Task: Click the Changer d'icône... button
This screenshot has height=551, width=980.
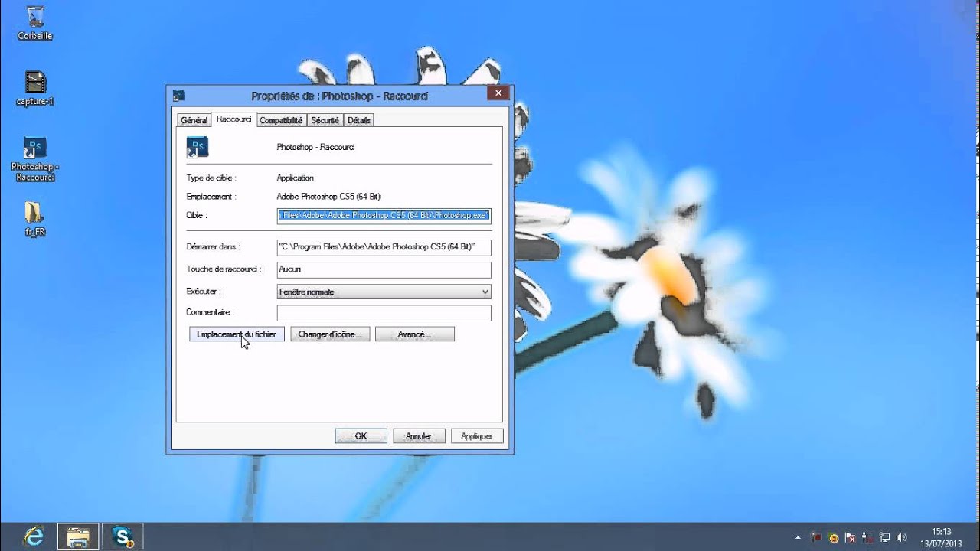Action: click(330, 334)
